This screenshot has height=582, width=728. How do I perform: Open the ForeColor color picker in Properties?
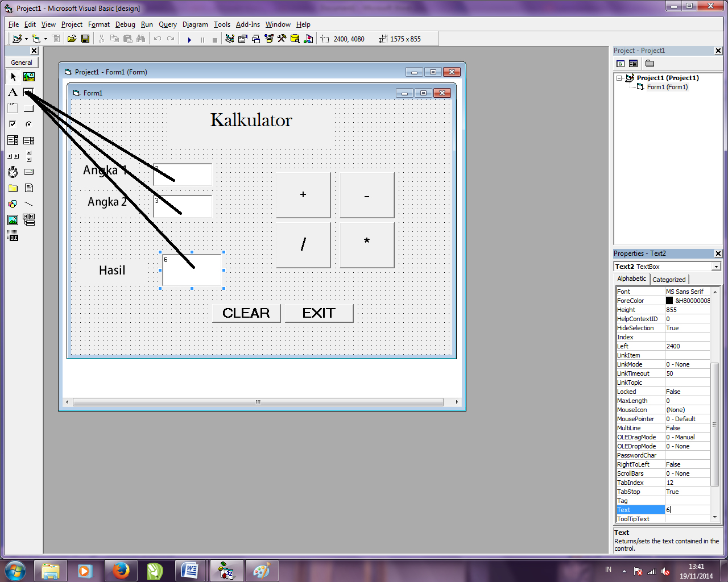tap(688, 301)
